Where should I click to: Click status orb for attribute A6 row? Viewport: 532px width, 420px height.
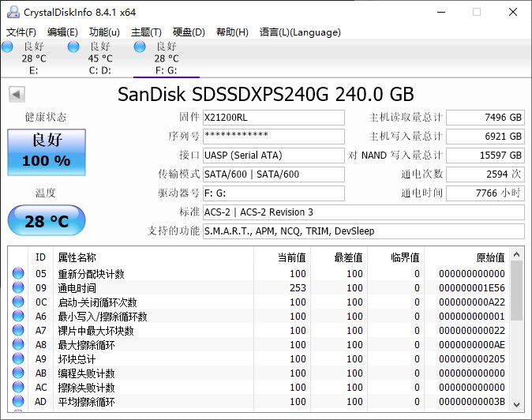pyautogui.click(x=18, y=317)
